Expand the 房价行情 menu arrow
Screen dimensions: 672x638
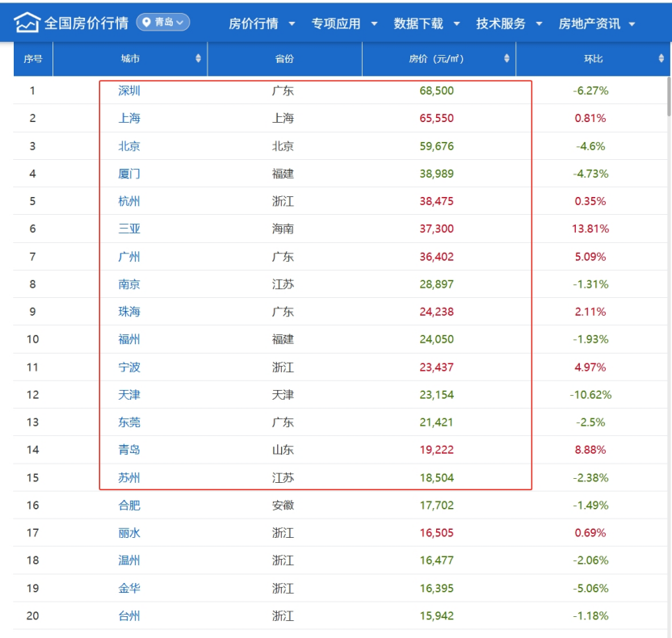292,24
